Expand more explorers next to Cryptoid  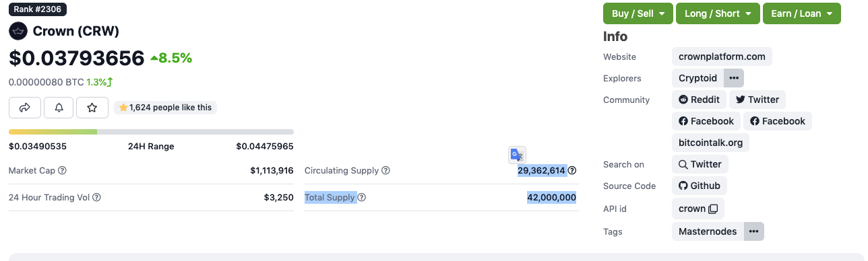(x=734, y=78)
